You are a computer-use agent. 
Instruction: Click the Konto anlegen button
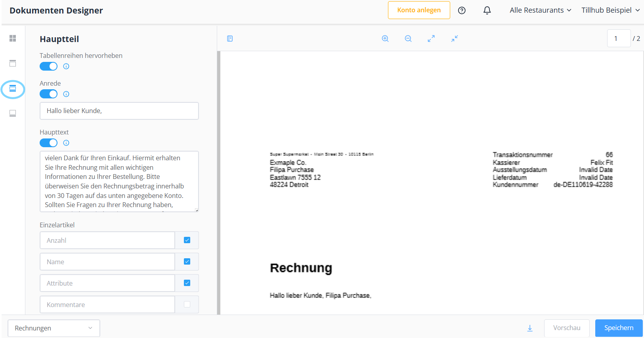[419, 10]
